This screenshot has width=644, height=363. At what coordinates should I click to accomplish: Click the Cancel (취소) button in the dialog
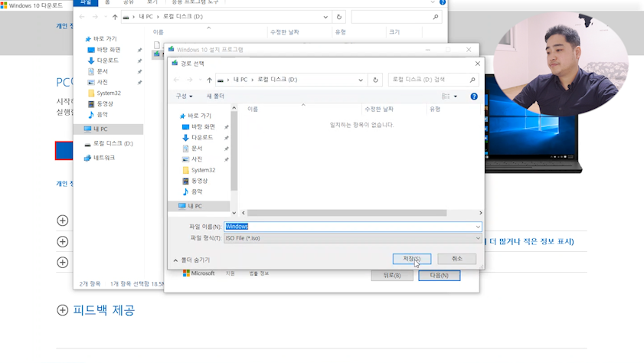pos(456,259)
